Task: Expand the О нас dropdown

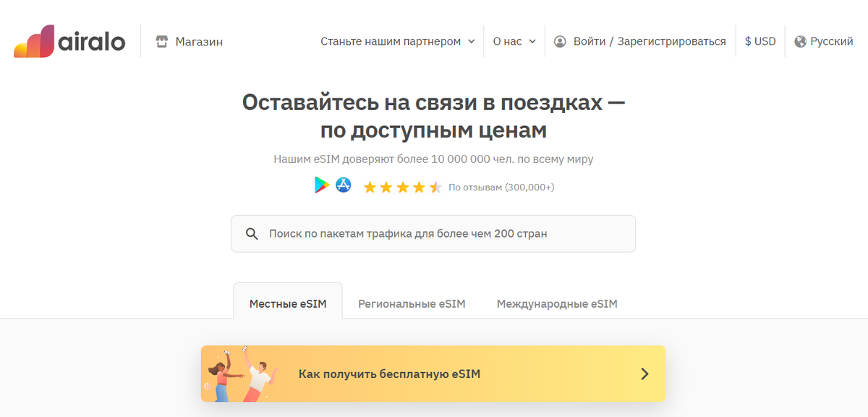Action: coord(514,41)
